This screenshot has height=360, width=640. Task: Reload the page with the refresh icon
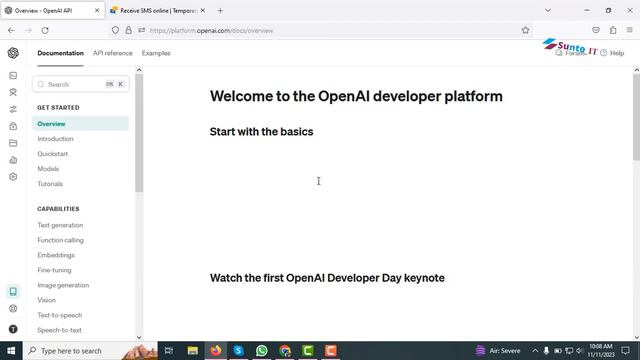pyautogui.click(x=45, y=30)
